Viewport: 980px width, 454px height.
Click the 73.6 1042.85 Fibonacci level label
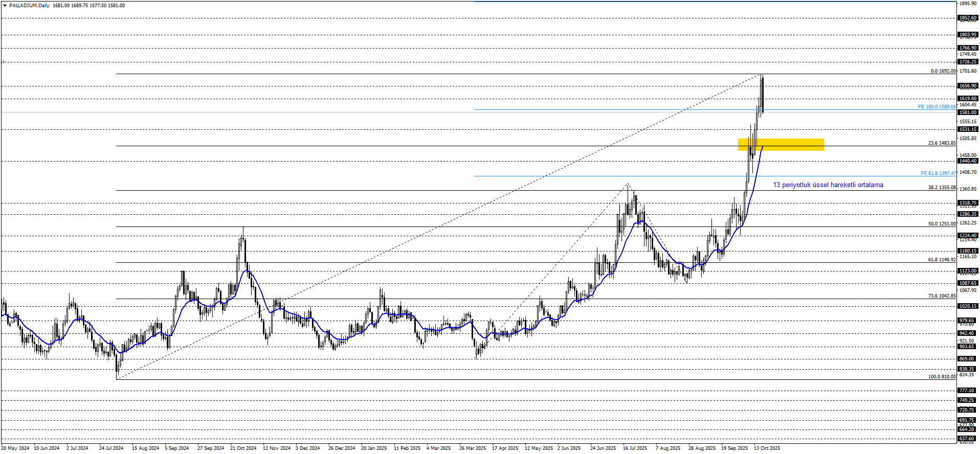942,296
